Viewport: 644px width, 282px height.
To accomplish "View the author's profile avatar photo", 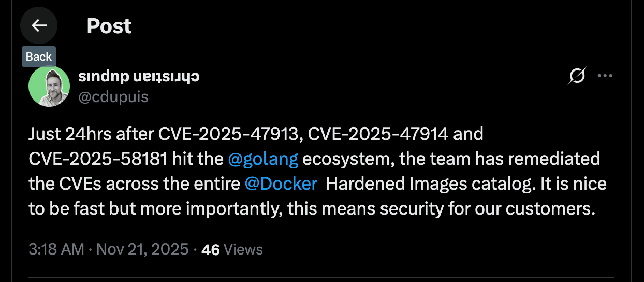I will tap(49, 86).
